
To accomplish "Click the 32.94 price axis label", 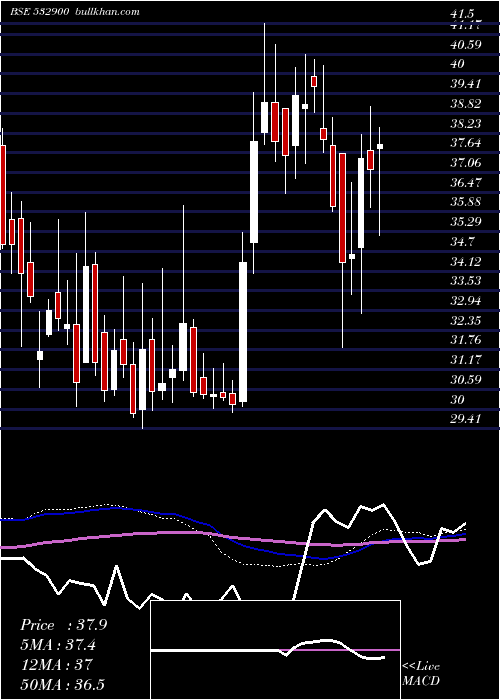I will pyautogui.click(x=466, y=301).
